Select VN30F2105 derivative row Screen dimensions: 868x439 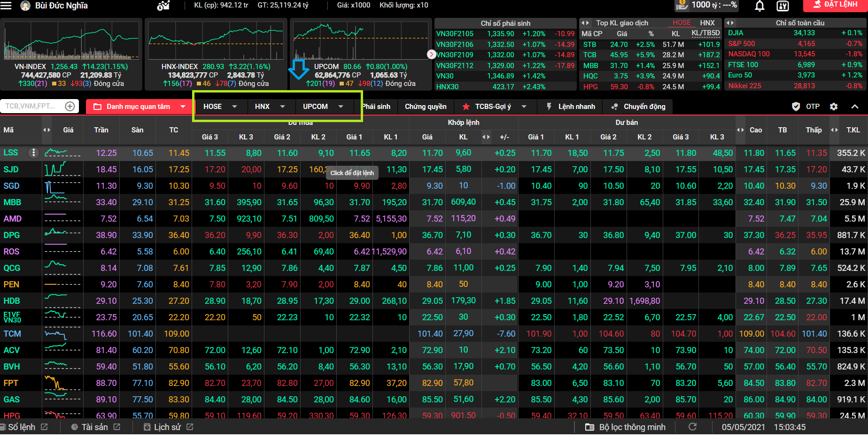click(505, 34)
